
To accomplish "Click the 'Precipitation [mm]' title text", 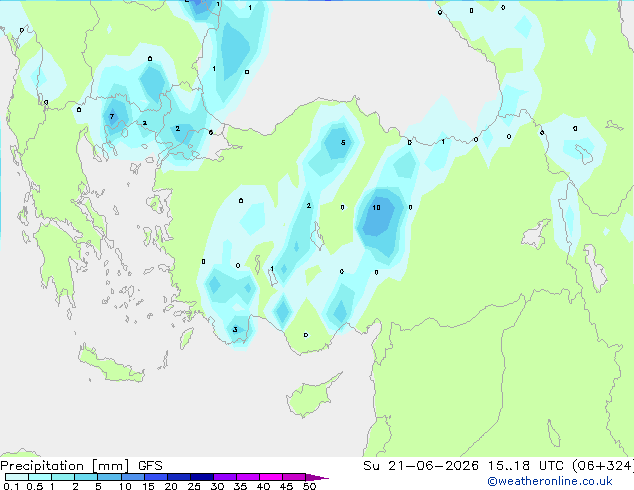I will point(65,466).
